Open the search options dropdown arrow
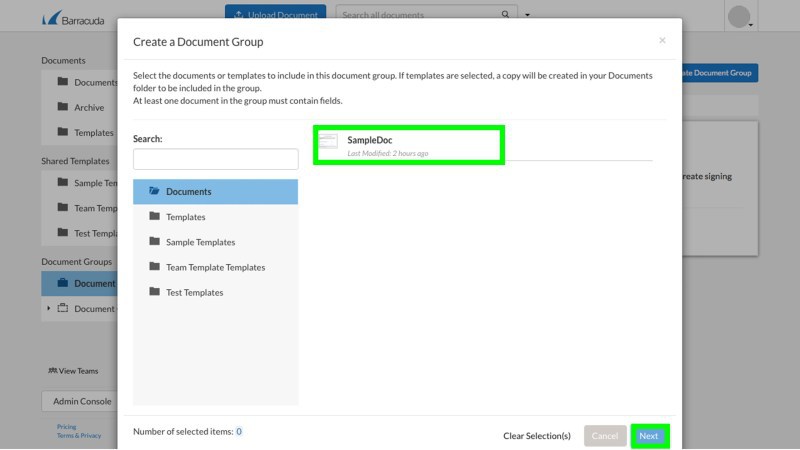This screenshot has width=800, height=450. [528, 16]
